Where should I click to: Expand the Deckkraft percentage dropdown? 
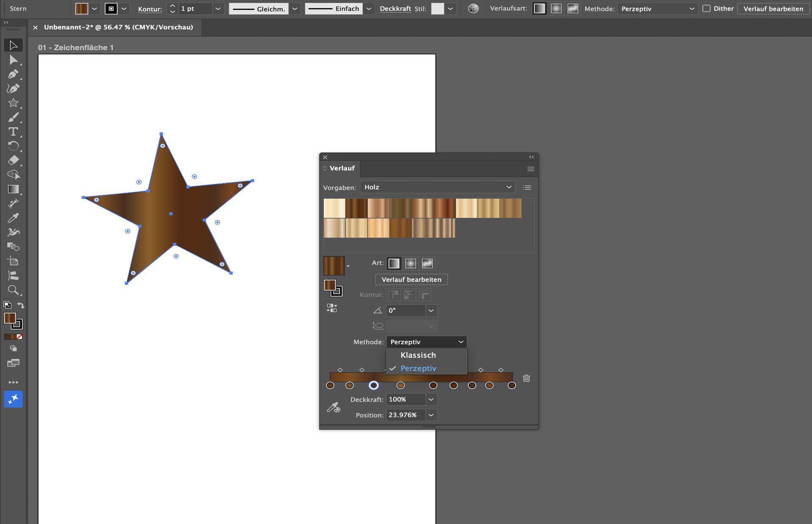(x=431, y=400)
